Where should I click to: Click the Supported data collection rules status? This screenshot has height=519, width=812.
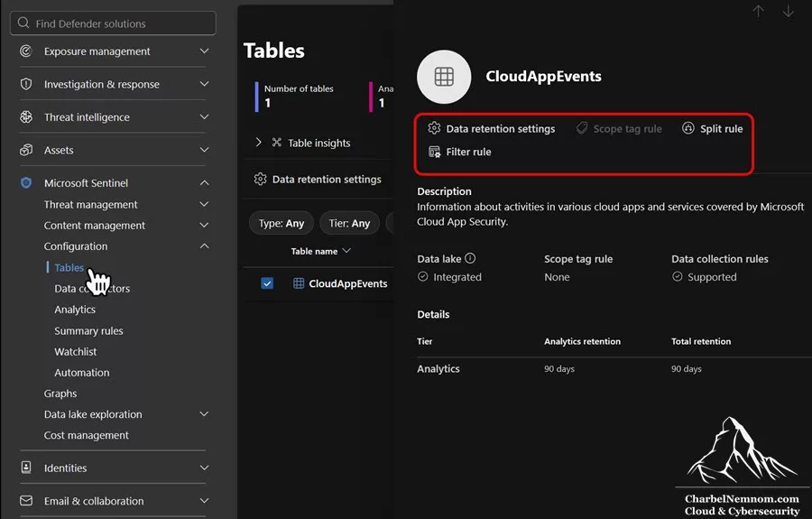pos(705,276)
